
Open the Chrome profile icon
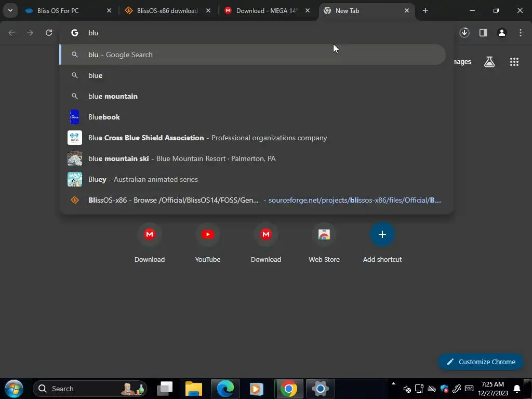pos(501,33)
